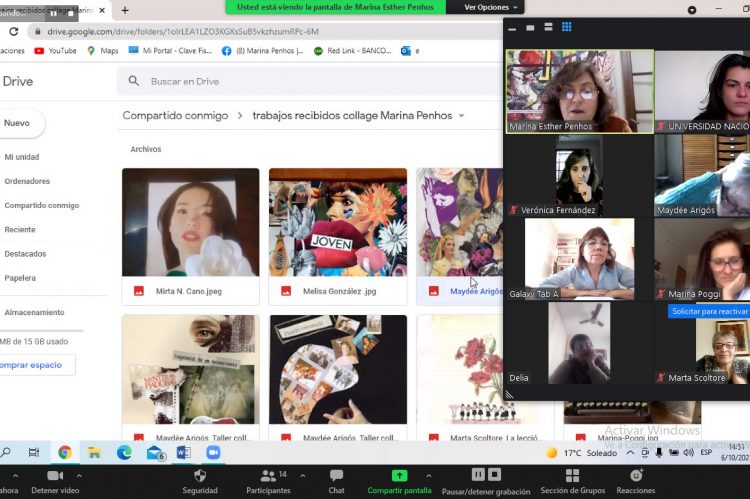The width and height of the screenshot is (750, 499).
Task: Click the green Compartir pantalla icon
Action: click(399, 476)
